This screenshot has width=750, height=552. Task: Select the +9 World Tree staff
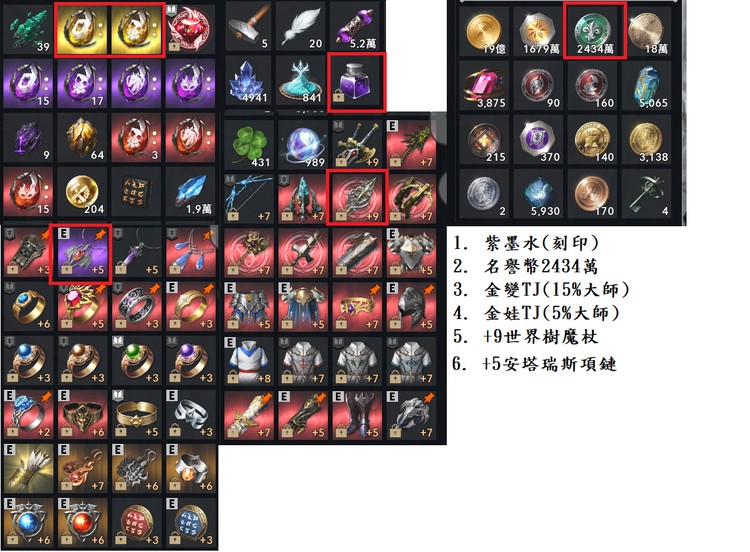click(357, 197)
